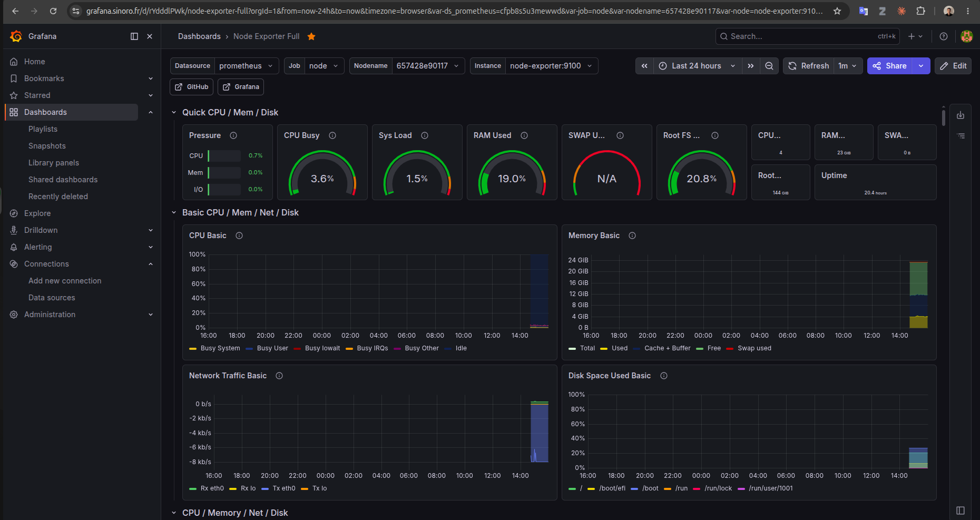The height and width of the screenshot is (520, 980).
Task: Show info for Network Traffic Basic panel
Action: coord(279,376)
